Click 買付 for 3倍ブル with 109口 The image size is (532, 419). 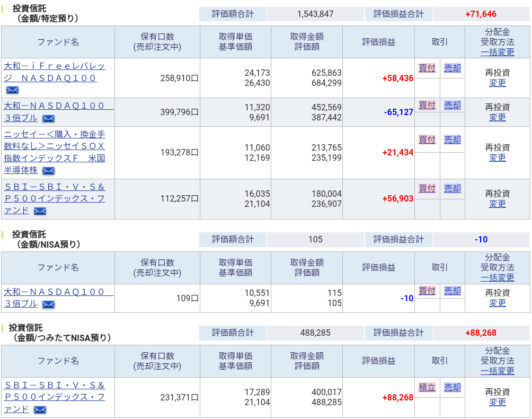point(427,291)
